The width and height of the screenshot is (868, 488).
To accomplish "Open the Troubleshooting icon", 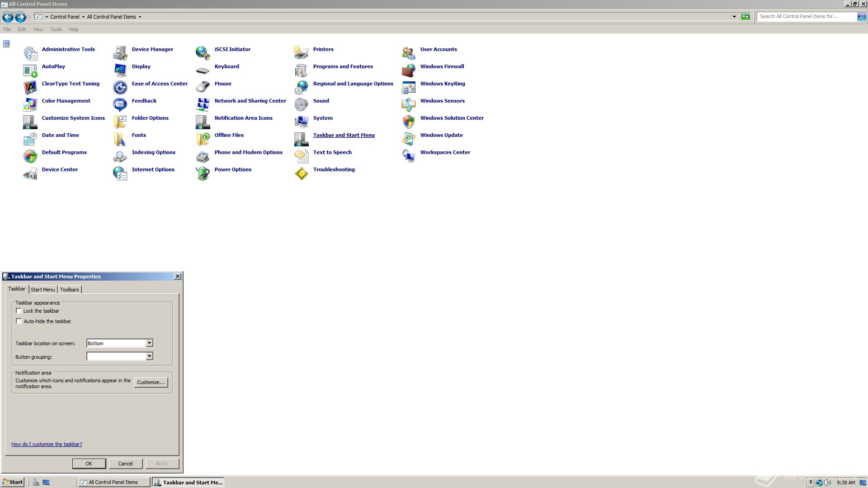I will click(302, 174).
